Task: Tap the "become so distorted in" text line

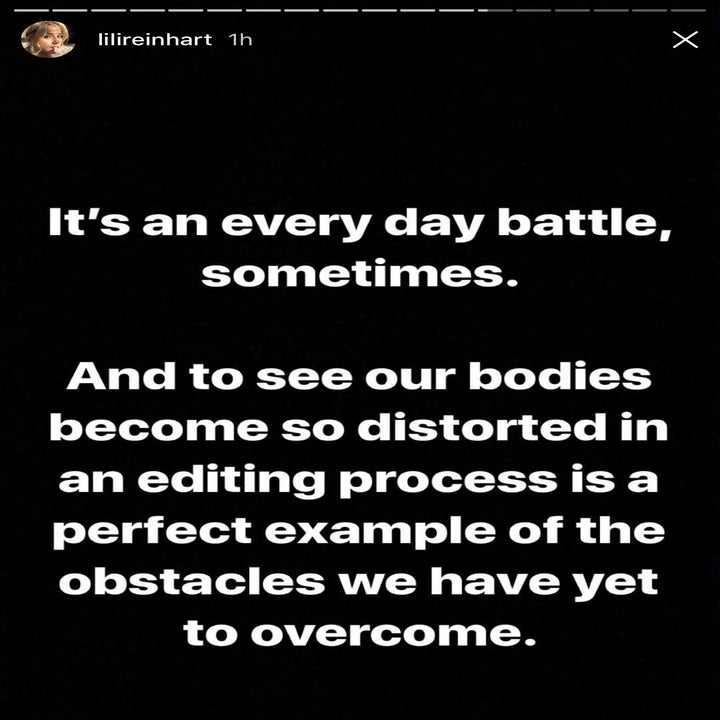Action: click(x=359, y=427)
